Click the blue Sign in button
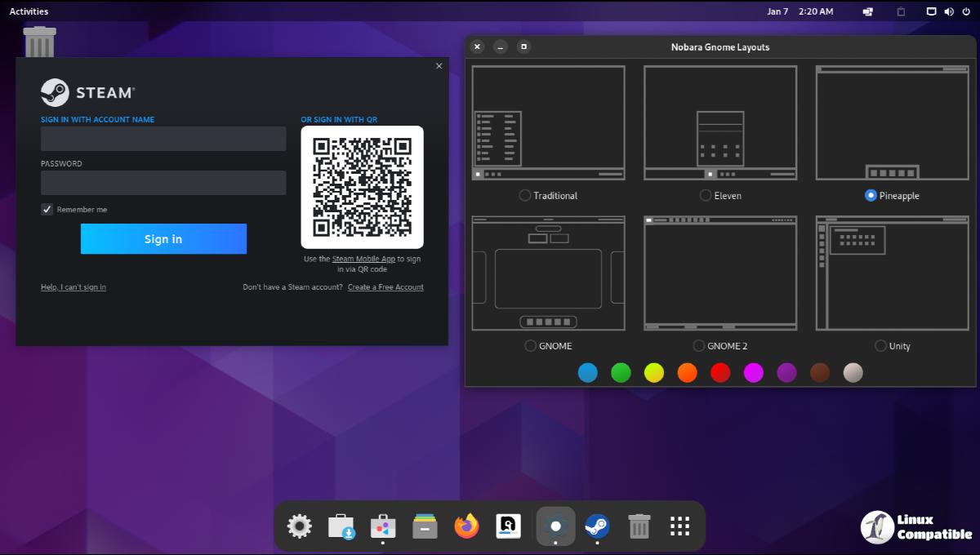This screenshot has height=555, width=980. (163, 239)
